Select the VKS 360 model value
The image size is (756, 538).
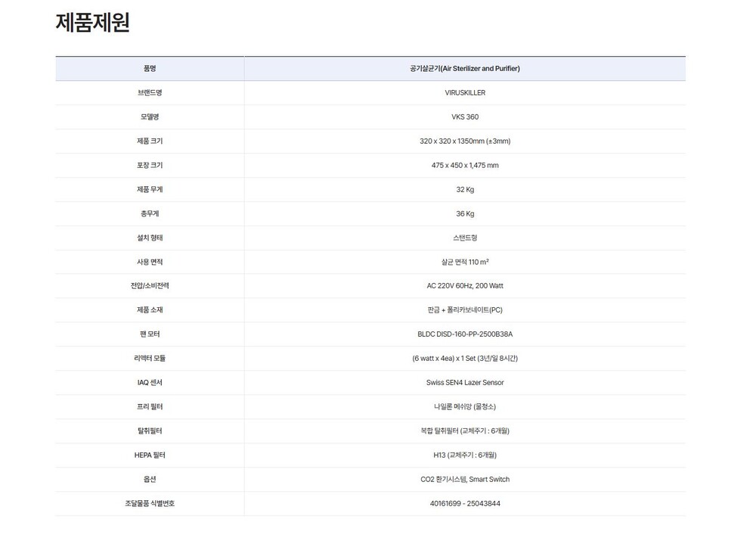click(x=464, y=117)
